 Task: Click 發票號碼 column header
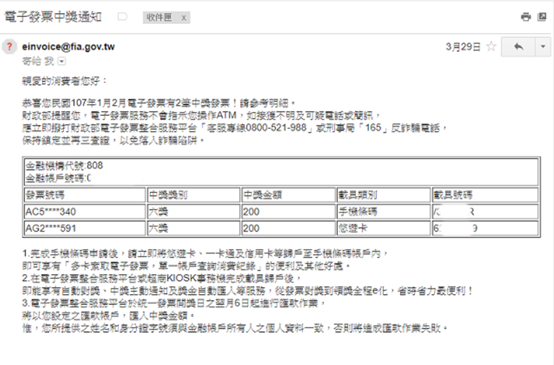pyautogui.click(x=85, y=195)
